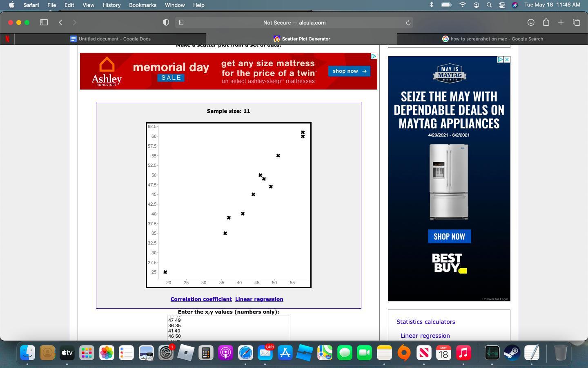Screen dimensions: 588x368
Task: Open TextEdit from the Dock
Action: [532, 352]
